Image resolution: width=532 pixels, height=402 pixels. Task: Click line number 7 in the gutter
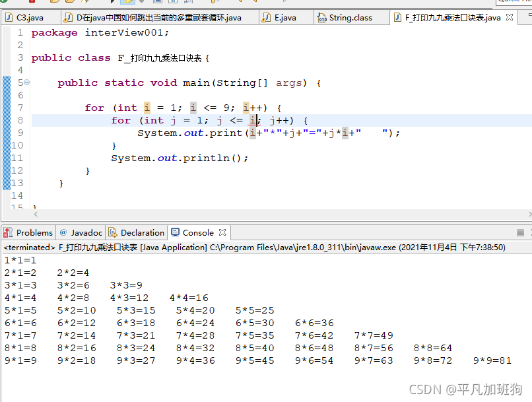coord(20,108)
